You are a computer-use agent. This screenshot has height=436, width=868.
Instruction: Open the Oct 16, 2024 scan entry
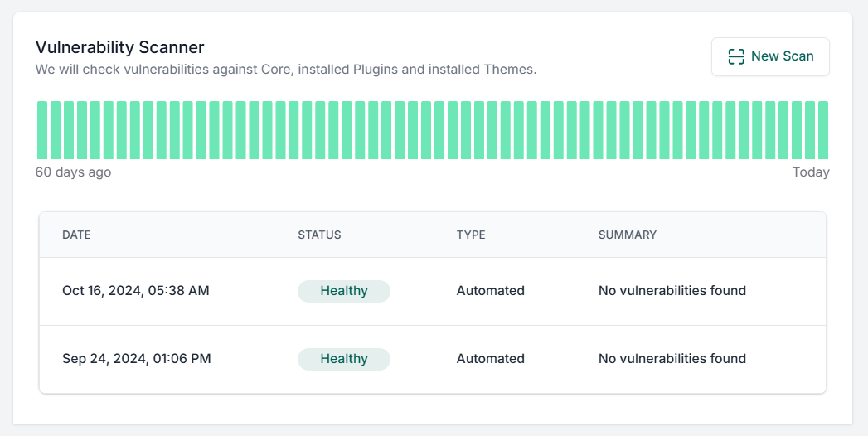click(x=136, y=291)
